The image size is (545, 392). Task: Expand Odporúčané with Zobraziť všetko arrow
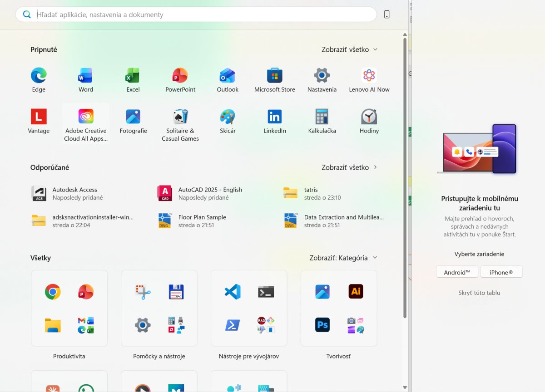point(349,167)
